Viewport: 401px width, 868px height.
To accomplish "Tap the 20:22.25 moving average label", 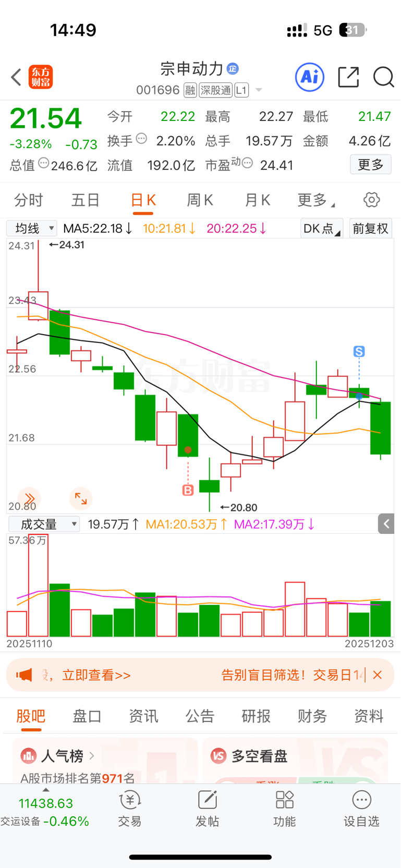I will pyautogui.click(x=236, y=228).
